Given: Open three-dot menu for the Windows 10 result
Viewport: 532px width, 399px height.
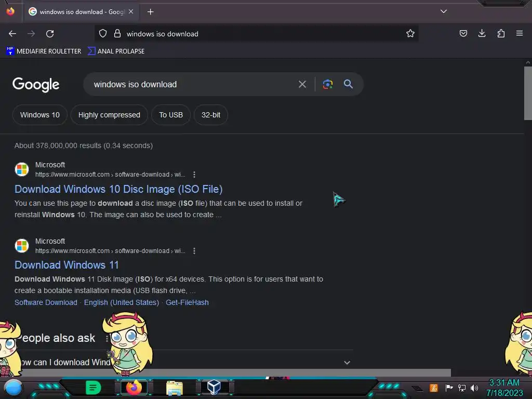Looking at the screenshot, I should click(x=194, y=175).
